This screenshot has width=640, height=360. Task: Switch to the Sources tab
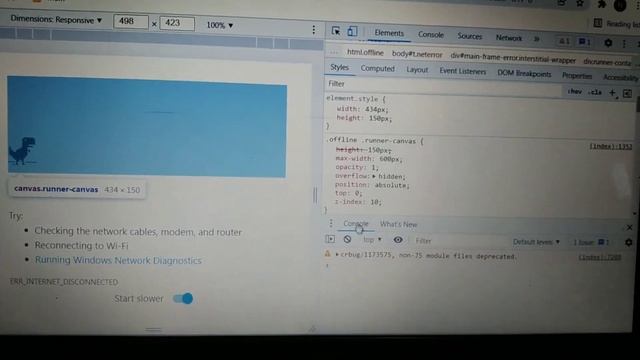point(469,36)
